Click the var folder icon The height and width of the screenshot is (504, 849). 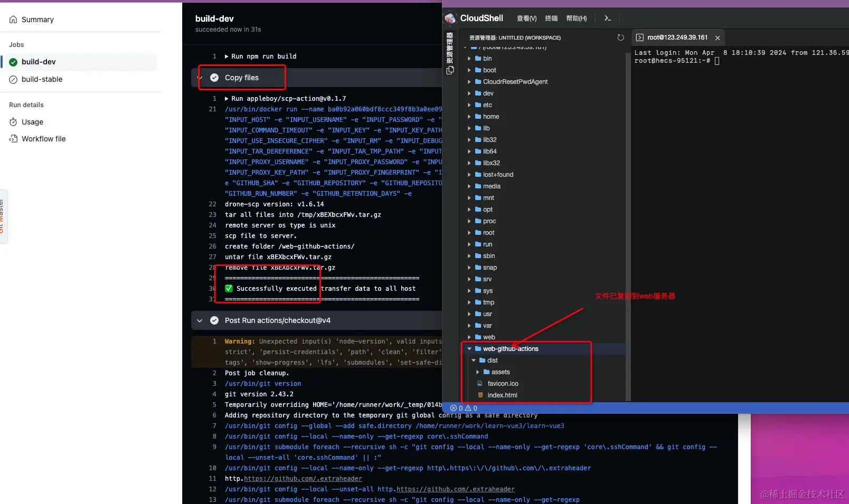click(x=478, y=326)
